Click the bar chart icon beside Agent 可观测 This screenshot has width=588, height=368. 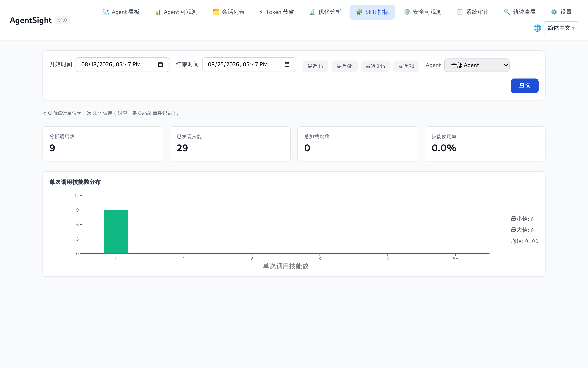click(x=158, y=12)
